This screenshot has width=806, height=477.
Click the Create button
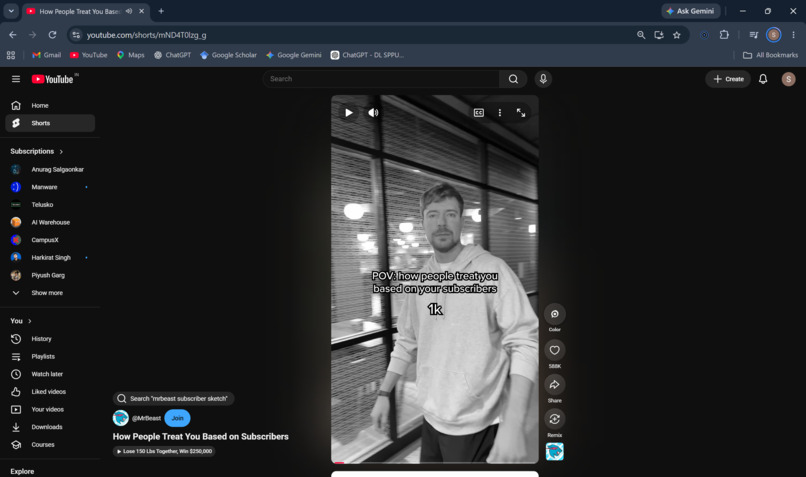[x=728, y=79]
